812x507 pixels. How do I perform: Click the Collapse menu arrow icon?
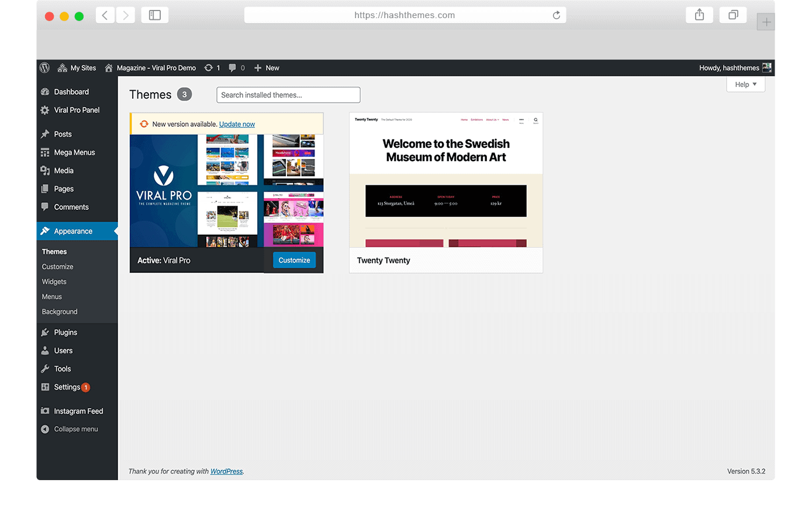pyautogui.click(x=45, y=429)
